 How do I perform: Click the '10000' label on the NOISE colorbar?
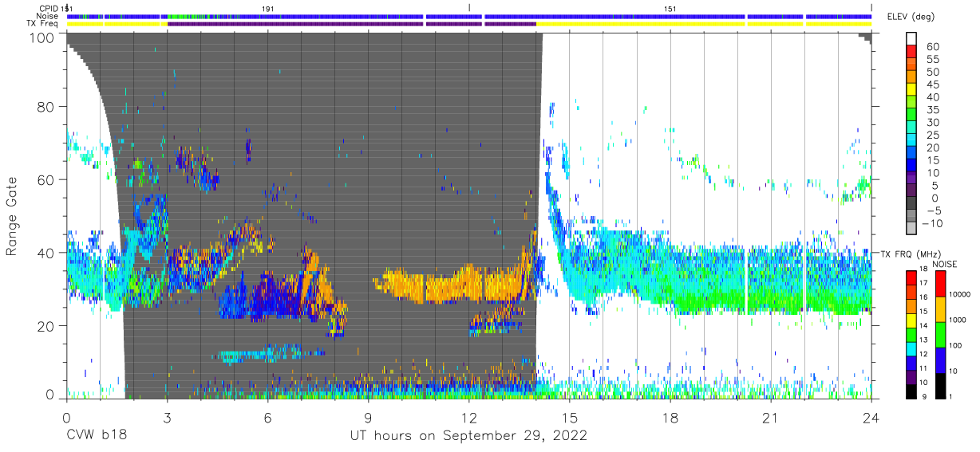(x=958, y=293)
